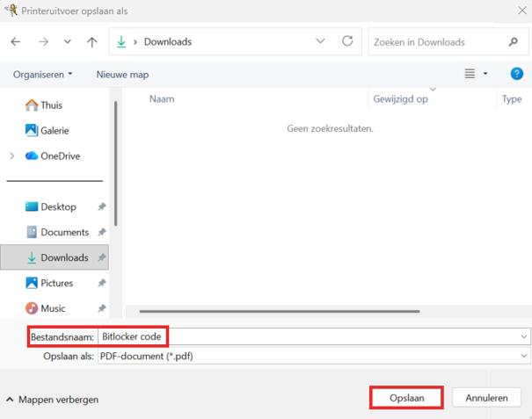Select Downloads in the sidebar
Image resolution: width=532 pixels, height=419 pixels.
55,257
